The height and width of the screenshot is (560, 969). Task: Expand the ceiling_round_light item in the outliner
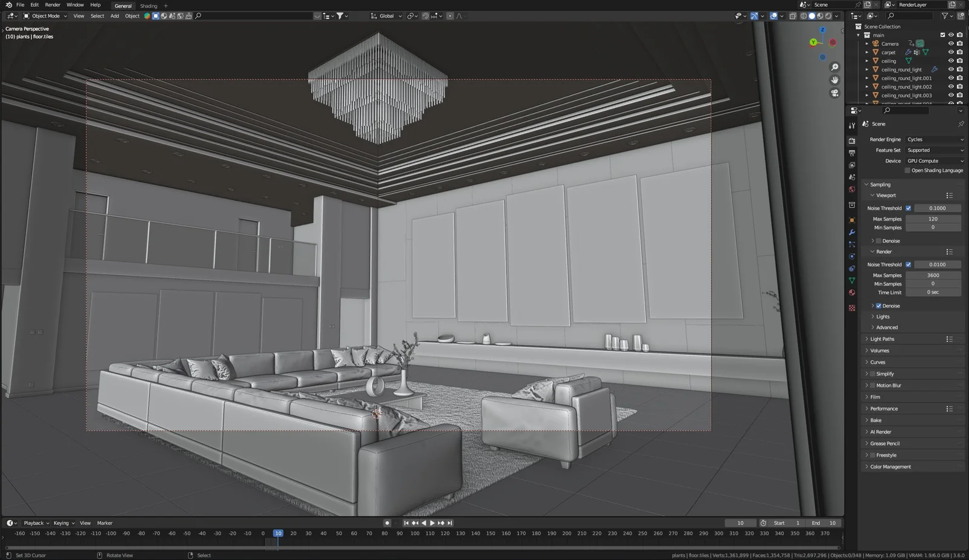click(x=867, y=69)
